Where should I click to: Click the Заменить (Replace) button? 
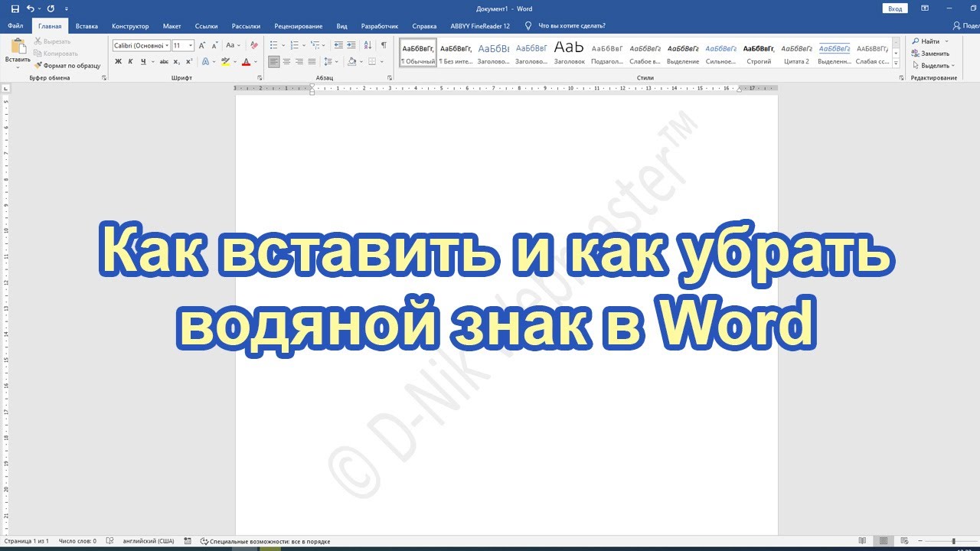(930, 54)
